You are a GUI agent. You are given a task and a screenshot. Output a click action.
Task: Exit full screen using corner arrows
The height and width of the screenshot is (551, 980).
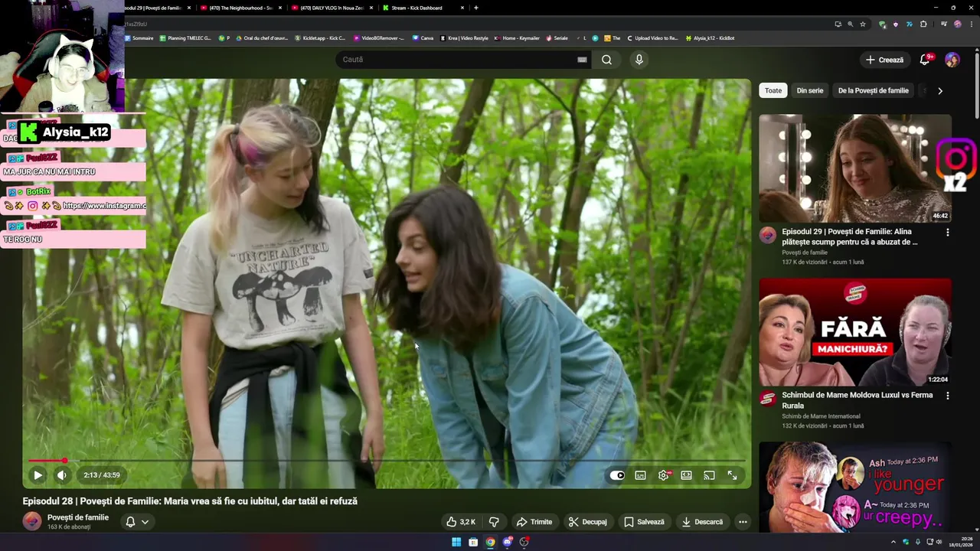[732, 475]
